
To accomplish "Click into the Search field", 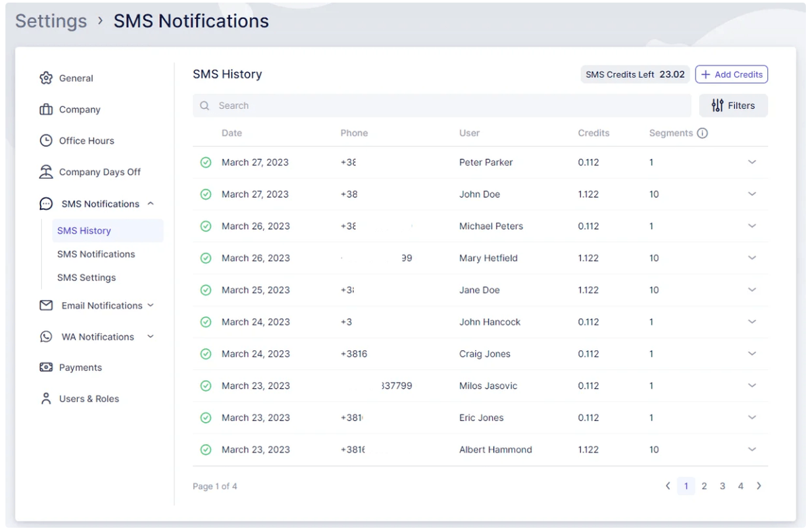I will [x=443, y=106].
